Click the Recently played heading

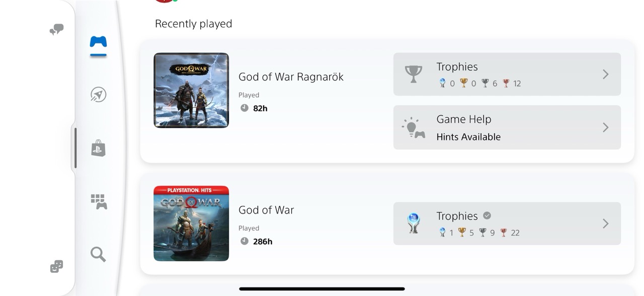tap(193, 24)
